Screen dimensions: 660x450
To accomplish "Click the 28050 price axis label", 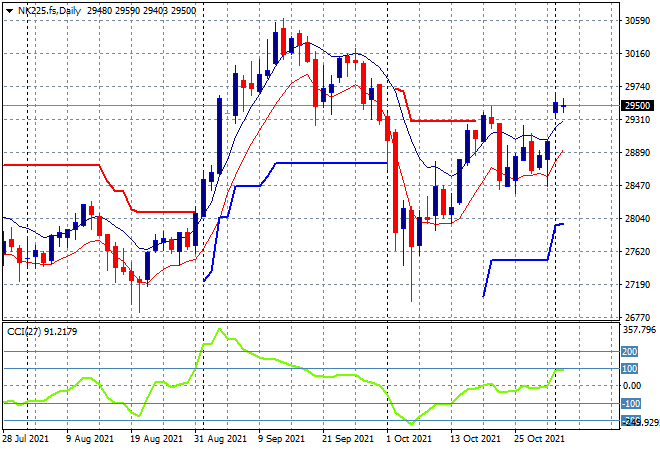I will click(637, 219).
